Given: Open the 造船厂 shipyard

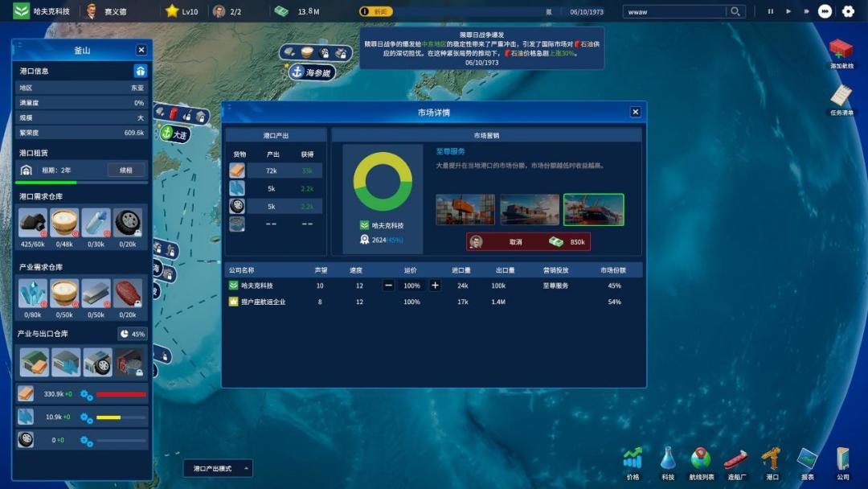Looking at the screenshot, I should [x=736, y=463].
